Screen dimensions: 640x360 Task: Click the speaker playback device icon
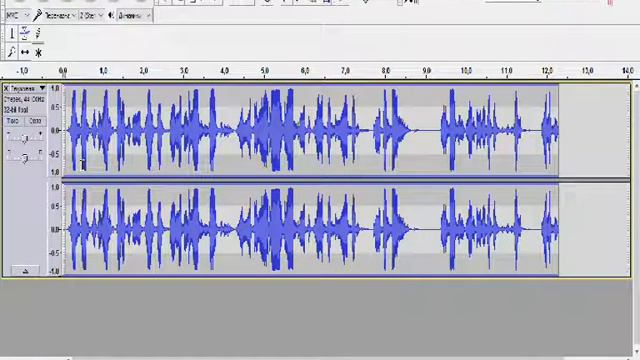click(x=111, y=16)
